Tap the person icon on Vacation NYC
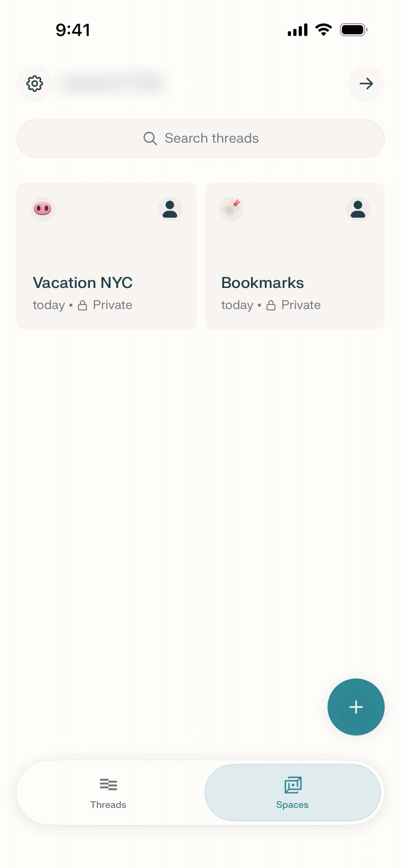Image resolution: width=401 pixels, height=868 pixels. [170, 209]
